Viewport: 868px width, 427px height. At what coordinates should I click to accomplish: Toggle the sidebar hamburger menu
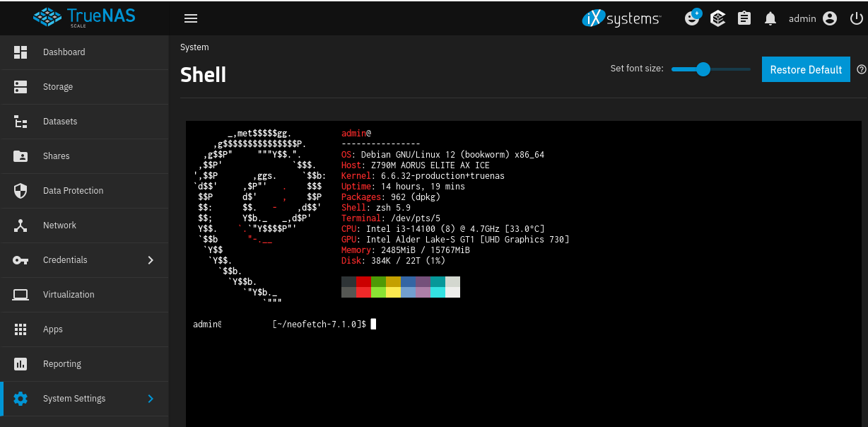191,18
